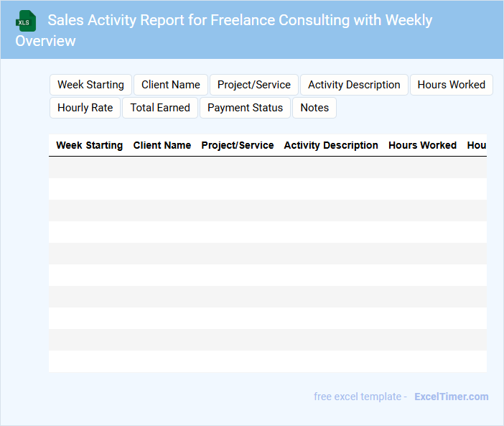Select the Total Earned tag

click(160, 108)
